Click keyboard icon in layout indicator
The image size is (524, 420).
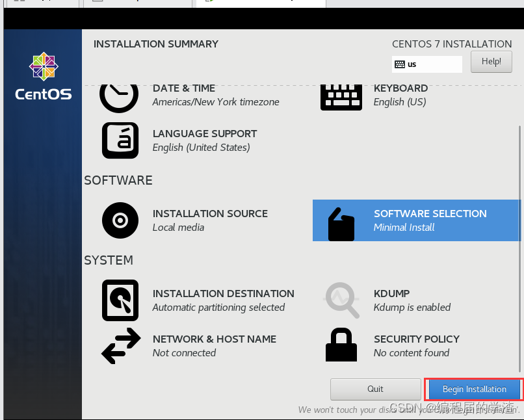pyautogui.click(x=400, y=64)
